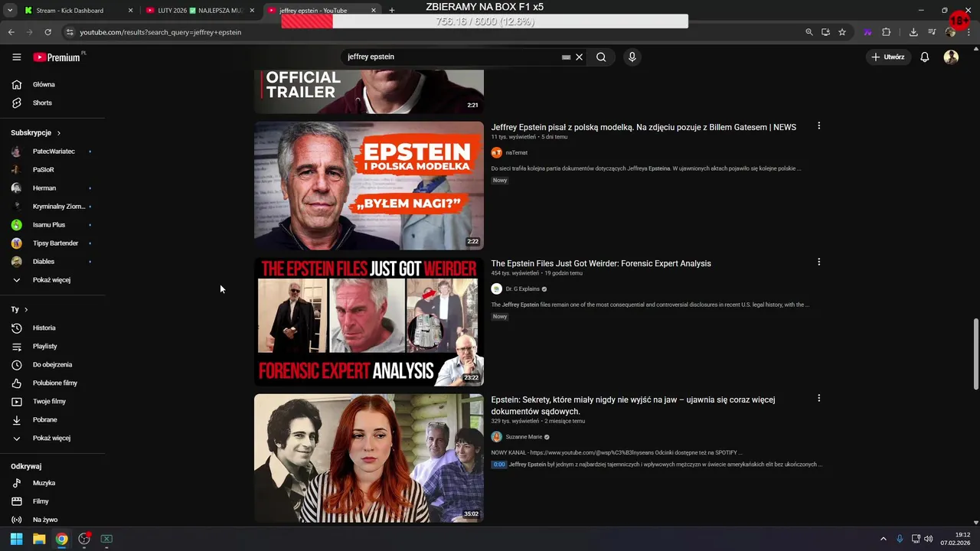This screenshot has height=551, width=980.
Task: Open title 'Epstein: Sekrety, które miały nigdy nie wyjść'
Action: click(x=633, y=406)
